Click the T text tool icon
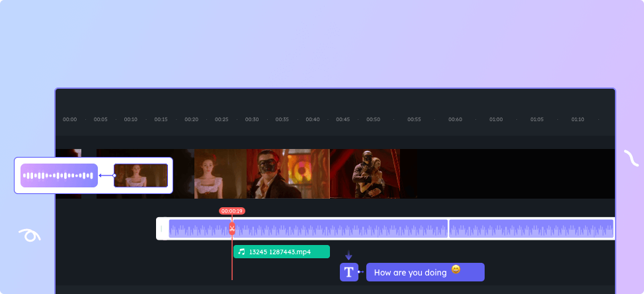This screenshot has width=644, height=294. (348, 272)
